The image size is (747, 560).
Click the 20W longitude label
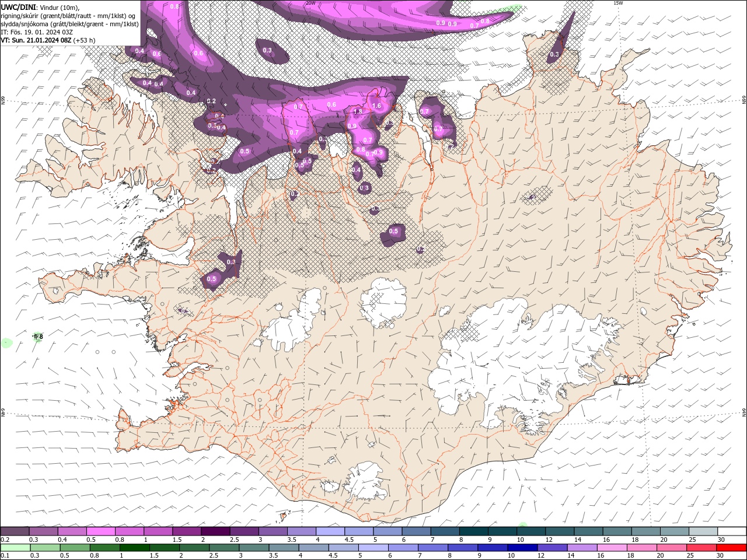click(x=310, y=3)
